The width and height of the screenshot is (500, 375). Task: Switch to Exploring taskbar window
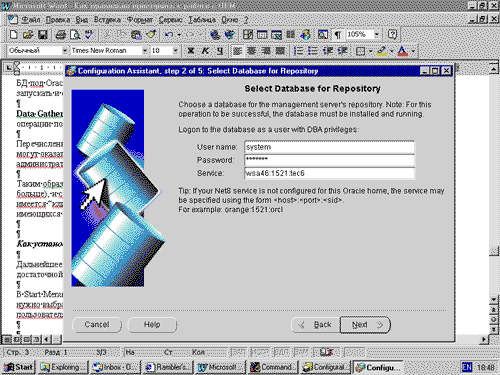pyautogui.click(x=63, y=367)
